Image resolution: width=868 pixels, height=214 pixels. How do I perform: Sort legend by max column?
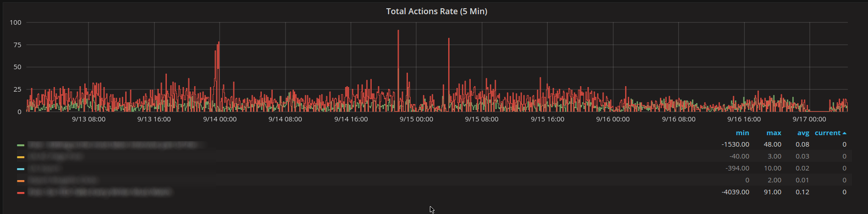pos(774,133)
